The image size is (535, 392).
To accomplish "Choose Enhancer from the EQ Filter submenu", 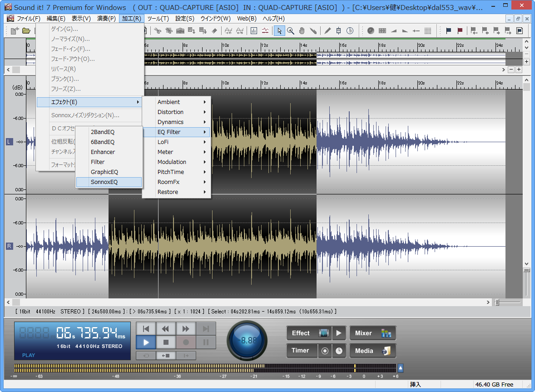I will [x=109, y=152].
